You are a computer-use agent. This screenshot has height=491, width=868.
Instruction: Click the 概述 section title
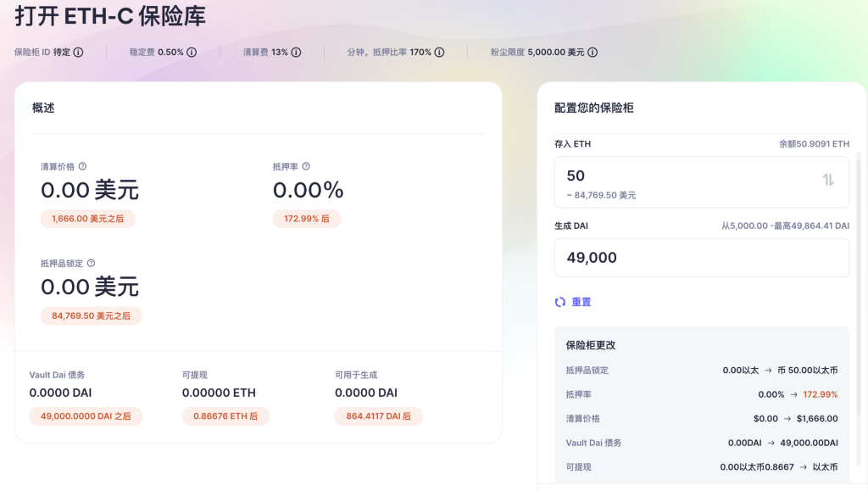click(43, 108)
